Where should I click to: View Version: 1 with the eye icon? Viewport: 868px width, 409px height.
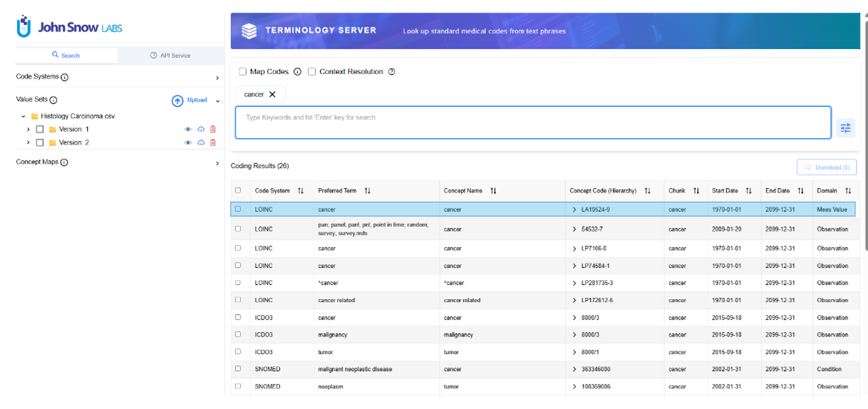point(188,129)
